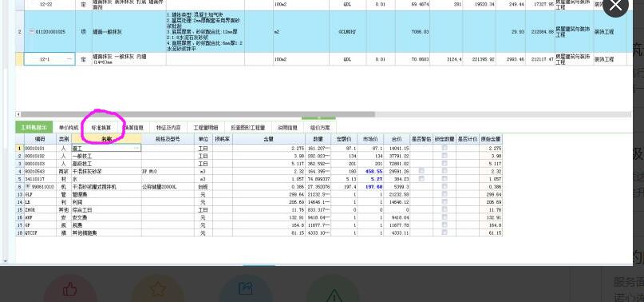Toggle 锁定数量 checkbox for 管理费 row
The height and width of the screenshot is (302, 644).
(444, 194)
